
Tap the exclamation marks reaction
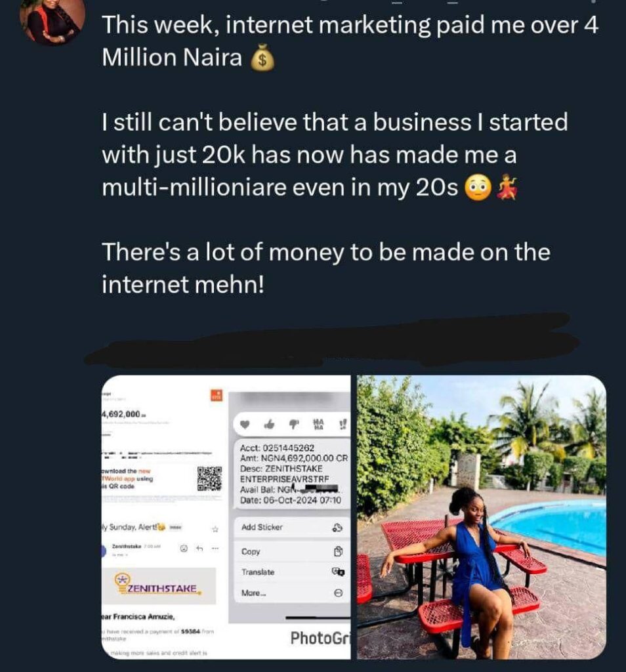341,425
